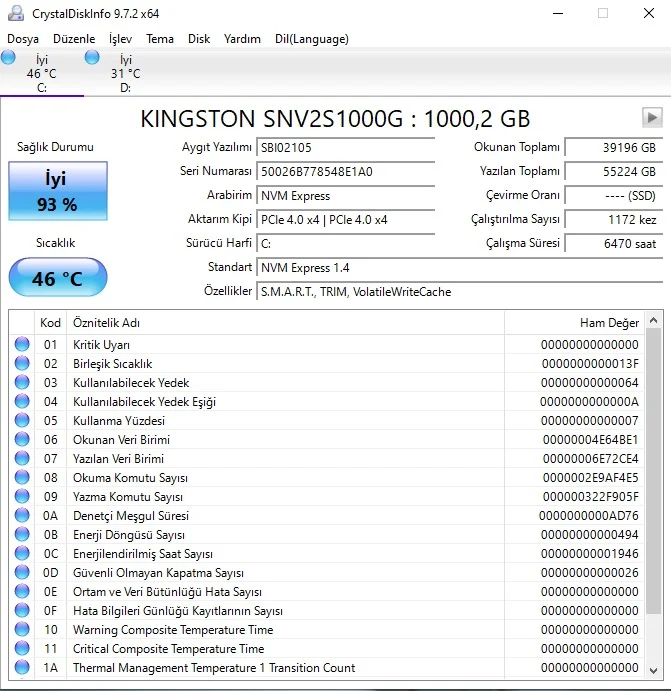
Task: Click status orb for Yazma Komutu Sayısı row
Action: [22, 497]
